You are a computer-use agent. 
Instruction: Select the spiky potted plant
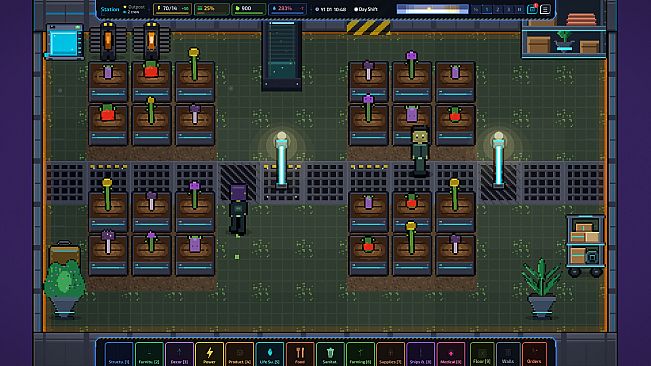tap(541, 288)
